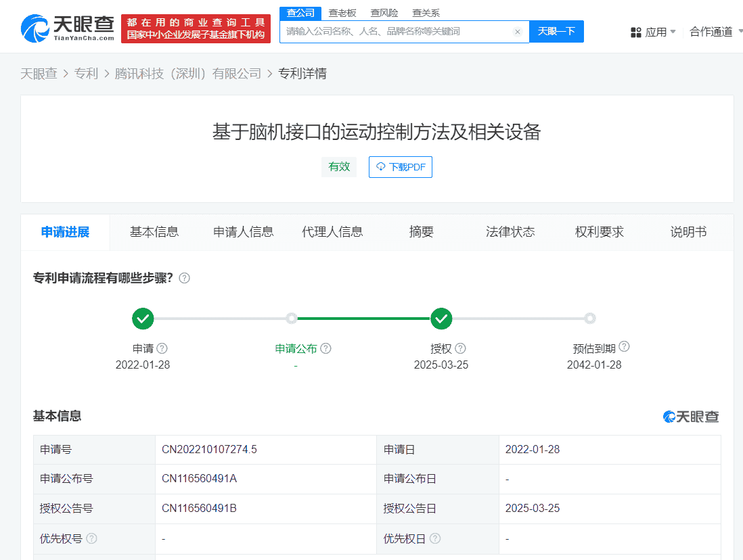The width and height of the screenshot is (743, 560).
Task: Select the 查老板 search mode tab
Action: (x=342, y=13)
